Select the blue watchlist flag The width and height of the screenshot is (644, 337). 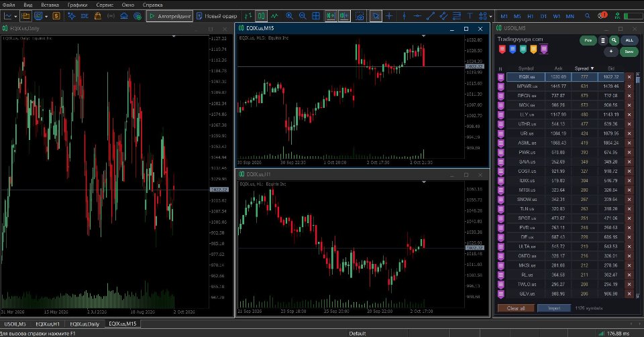(513, 50)
